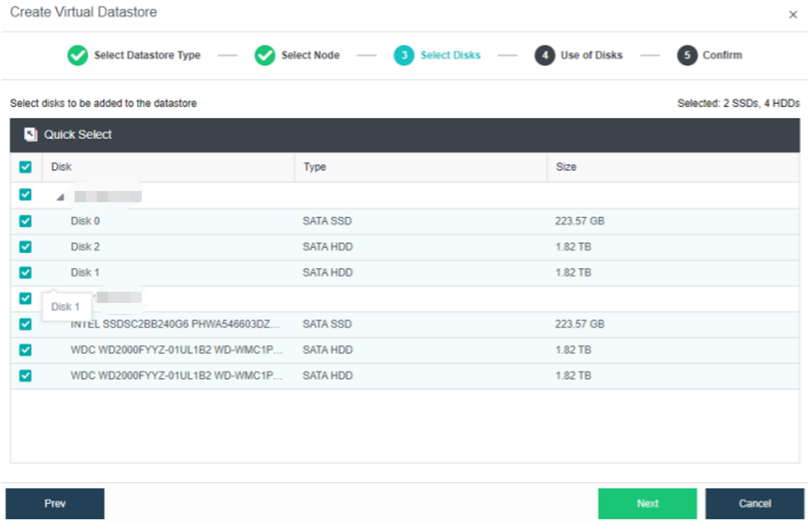Click the Select Node green checkmark icon
Screen dimensions: 808x532
[265, 55]
